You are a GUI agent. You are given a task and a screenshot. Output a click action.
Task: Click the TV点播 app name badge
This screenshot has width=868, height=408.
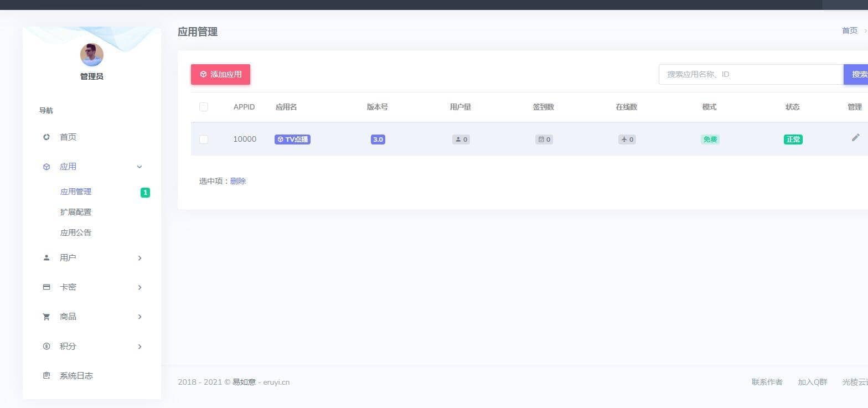click(x=292, y=140)
